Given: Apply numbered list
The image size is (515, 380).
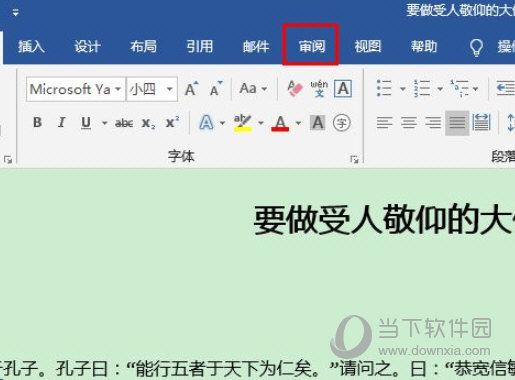Looking at the screenshot, I should pyautogui.click(x=422, y=88).
